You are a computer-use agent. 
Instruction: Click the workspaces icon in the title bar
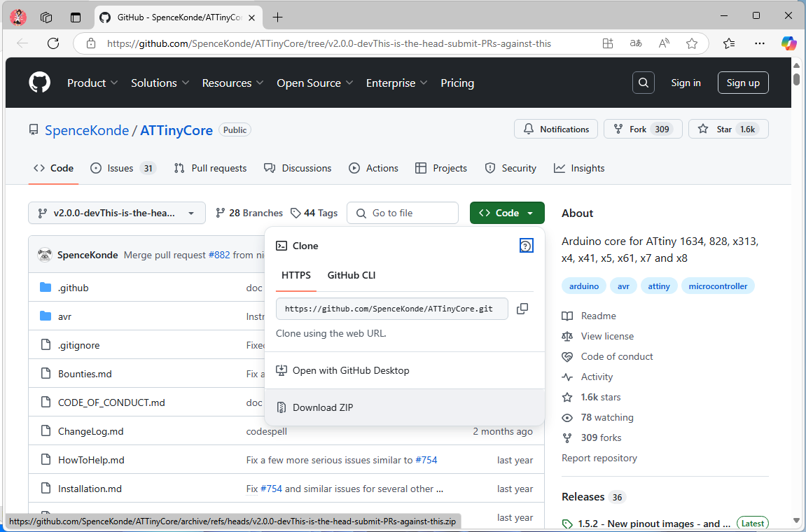click(x=46, y=17)
